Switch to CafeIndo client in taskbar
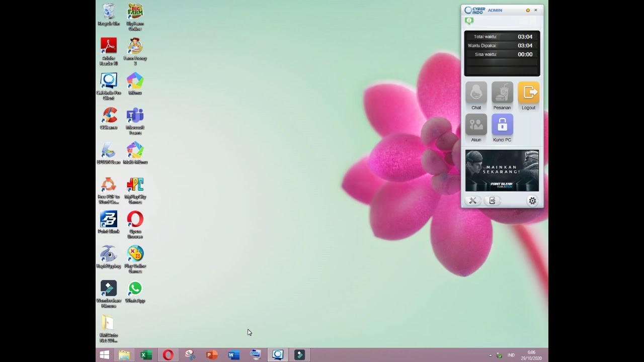The width and height of the screenshot is (644, 362). click(x=278, y=355)
